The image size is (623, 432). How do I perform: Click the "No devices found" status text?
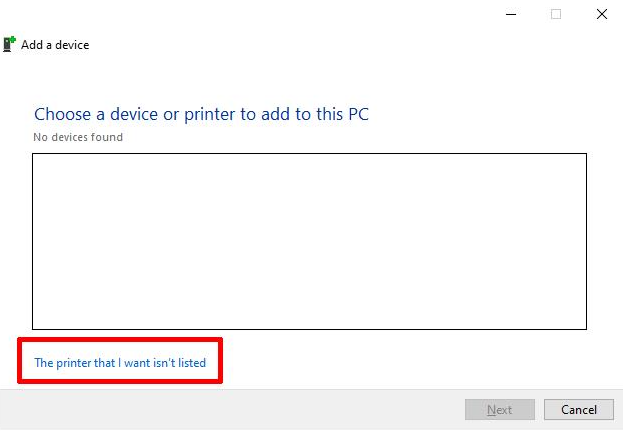(x=78, y=137)
